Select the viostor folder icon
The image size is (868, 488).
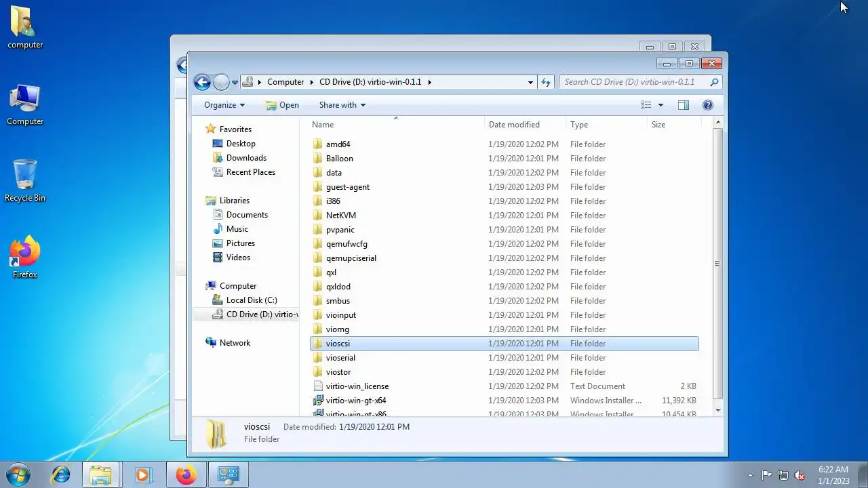(318, 372)
